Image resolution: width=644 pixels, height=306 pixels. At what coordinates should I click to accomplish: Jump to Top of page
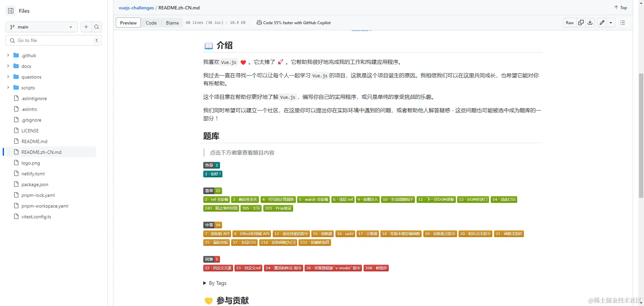[x=621, y=7]
